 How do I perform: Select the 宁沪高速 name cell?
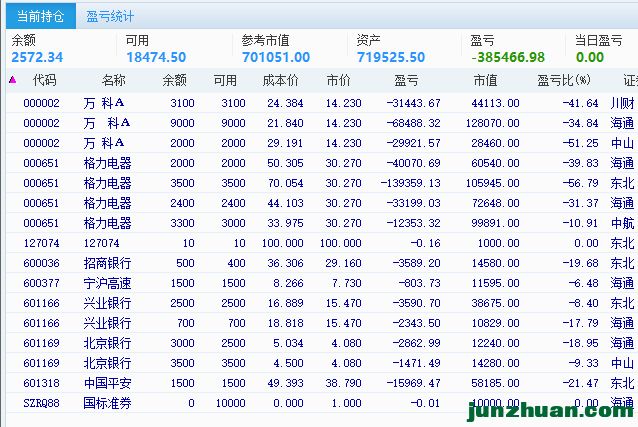(x=107, y=283)
